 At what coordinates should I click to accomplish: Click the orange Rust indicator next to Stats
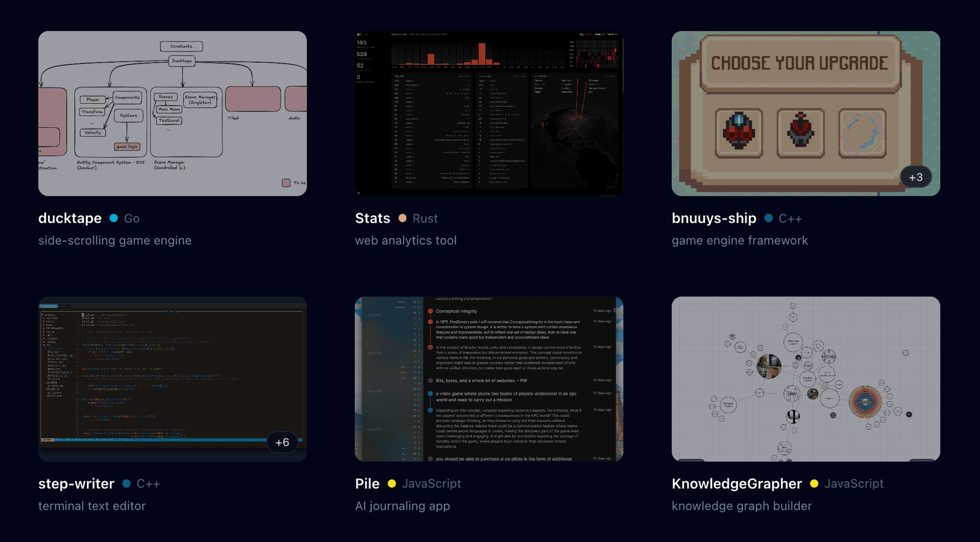(402, 218)
